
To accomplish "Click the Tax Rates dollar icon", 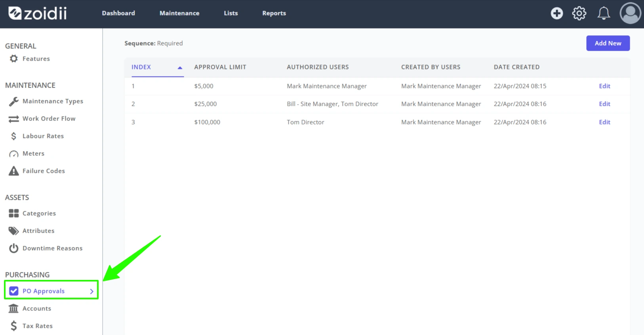I will [14, 326].
